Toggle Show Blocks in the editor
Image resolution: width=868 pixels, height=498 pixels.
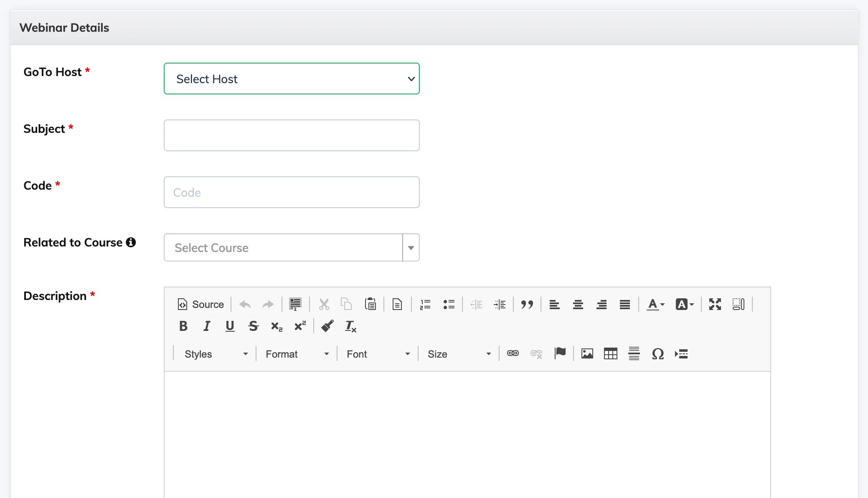tap(739, 305)
